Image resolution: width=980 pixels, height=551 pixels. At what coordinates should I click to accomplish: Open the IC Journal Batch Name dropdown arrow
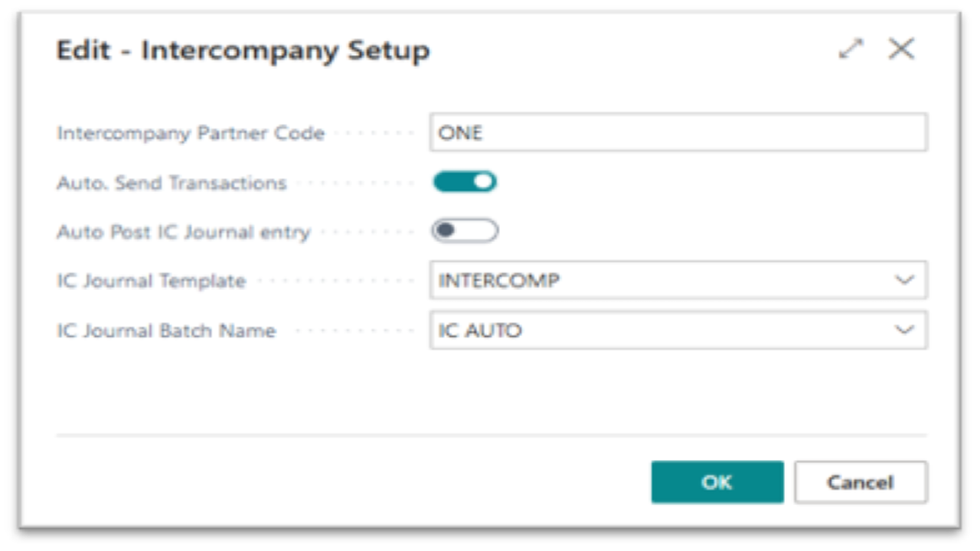[904, 330]
